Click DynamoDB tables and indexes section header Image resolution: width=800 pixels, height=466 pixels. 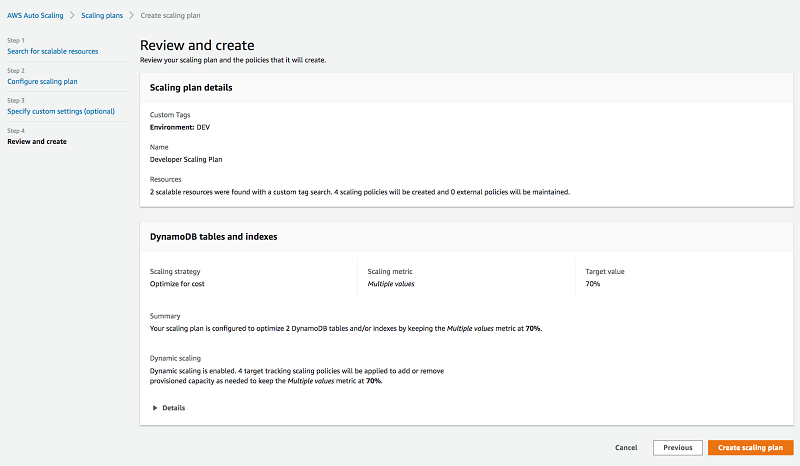(213, 237)
